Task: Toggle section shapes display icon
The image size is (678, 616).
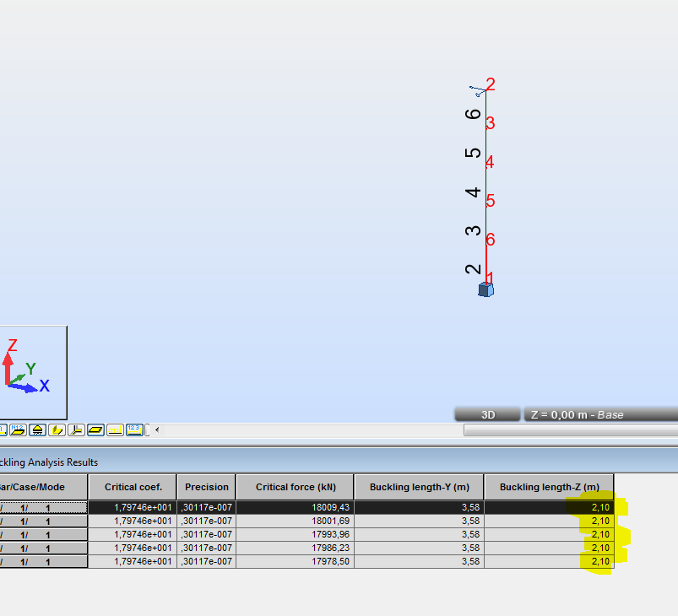Action: point(57,430)
